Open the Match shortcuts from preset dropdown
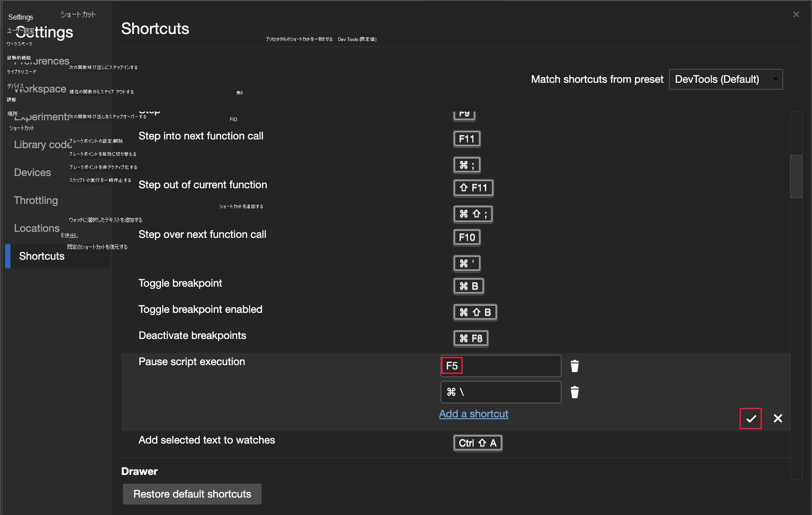Viewport: 812px width, 515px height. tap(725, 79)
